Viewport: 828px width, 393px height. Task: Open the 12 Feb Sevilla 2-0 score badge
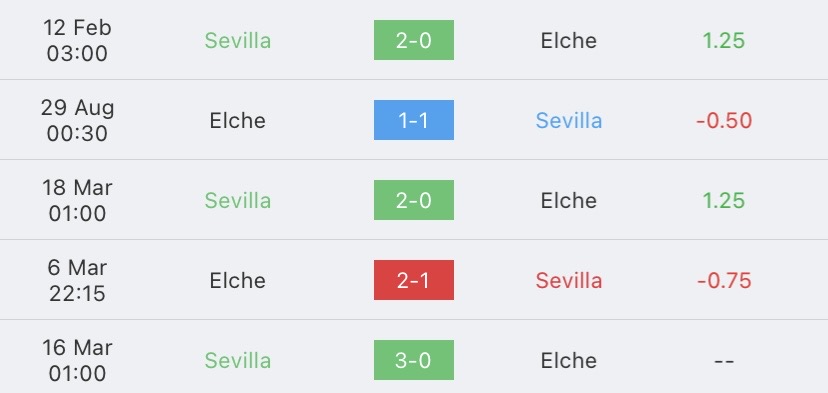(413, 40)
